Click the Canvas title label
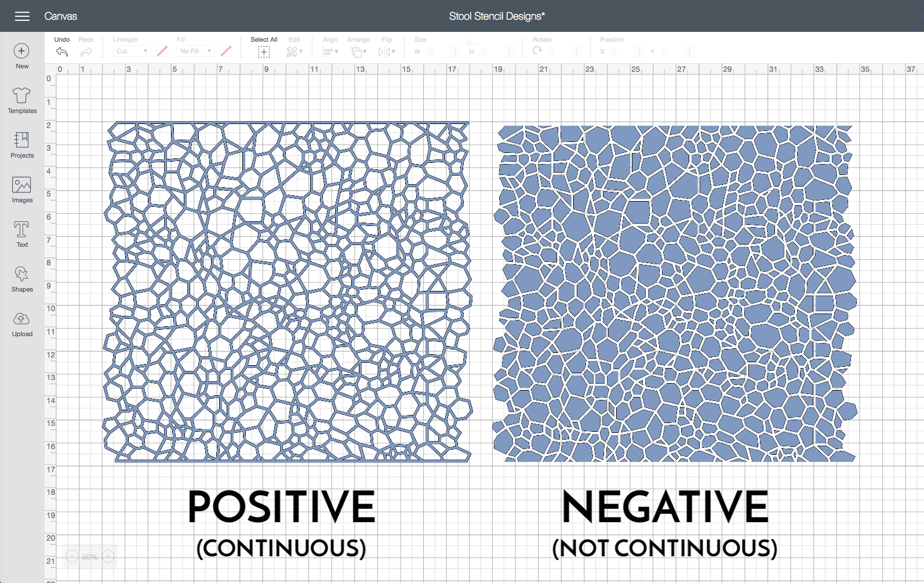Screen dimensions: 924x583 60,16
